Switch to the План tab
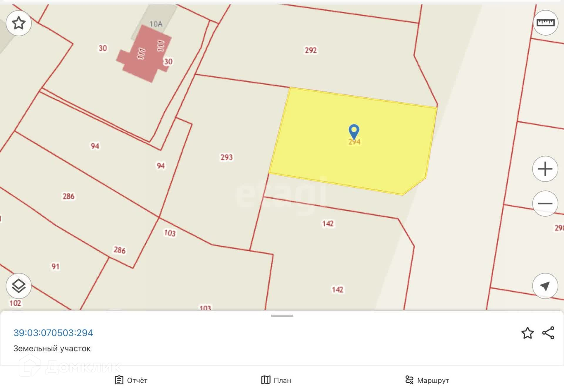Image resolution: width=564 pixels, height=392 pixels. 276,380
